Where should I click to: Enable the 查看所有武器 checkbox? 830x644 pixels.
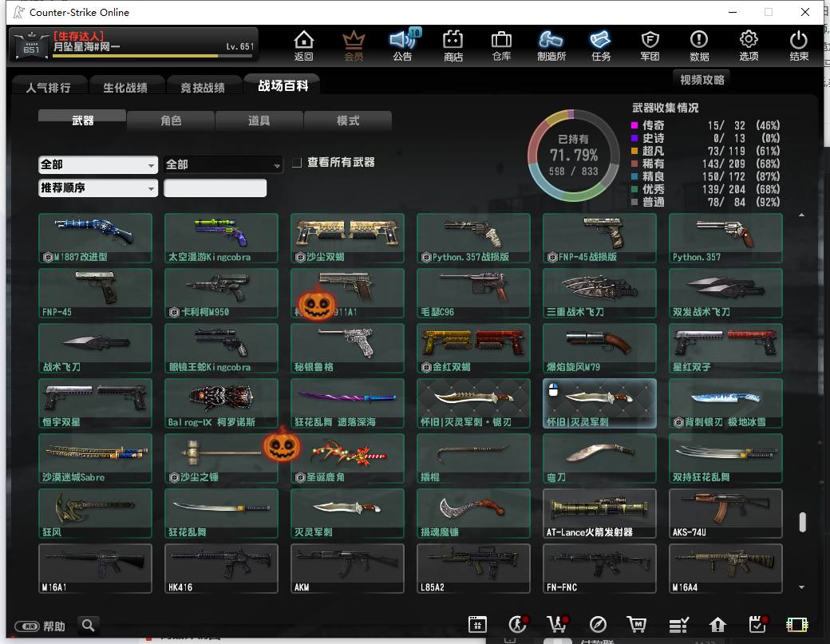[x=297, y=163]
